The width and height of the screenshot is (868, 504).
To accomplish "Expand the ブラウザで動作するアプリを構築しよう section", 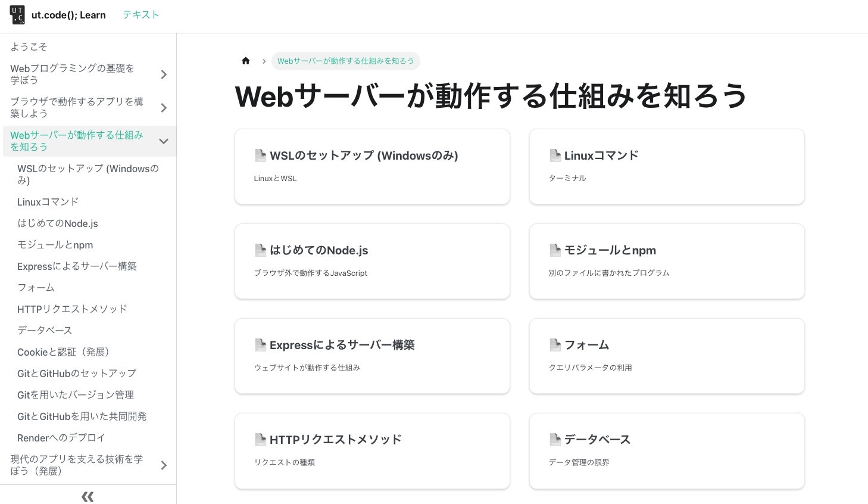I will coord(164,108).
